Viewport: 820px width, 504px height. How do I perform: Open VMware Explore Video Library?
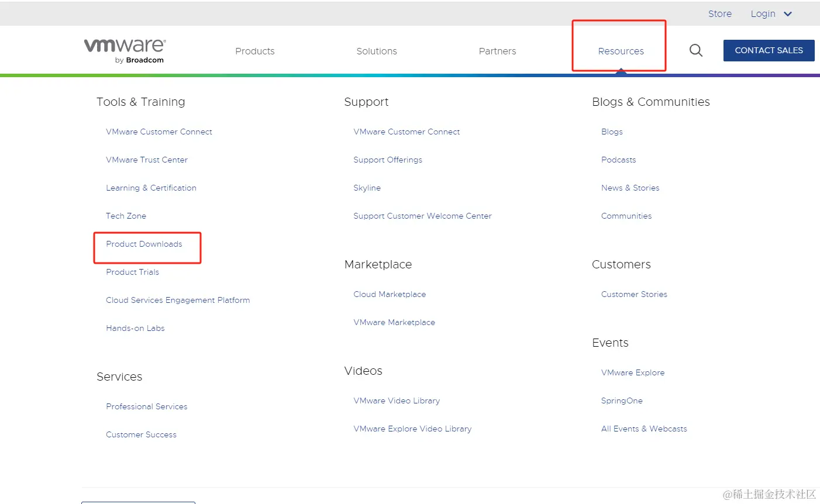pos(412,429)
